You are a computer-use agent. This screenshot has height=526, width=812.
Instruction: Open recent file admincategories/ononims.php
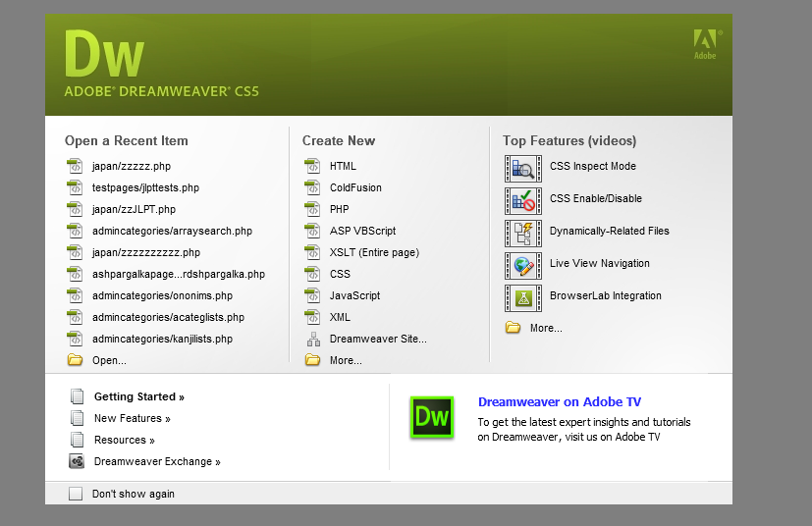163,295
